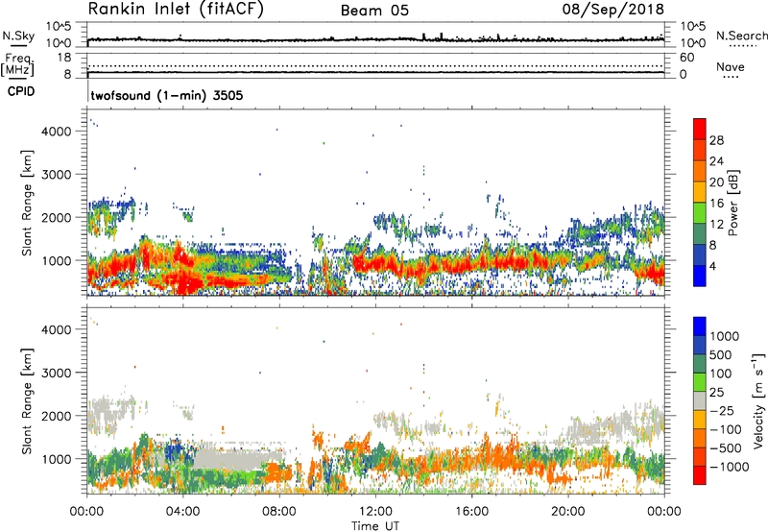Click the '60' label of Nave axis
This screenshot has width=768, height=532.
point(687,58)
